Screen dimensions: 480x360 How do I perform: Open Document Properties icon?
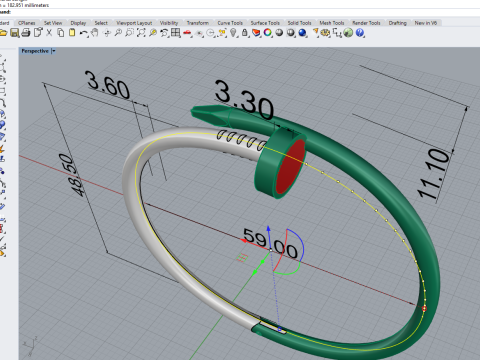38,32
